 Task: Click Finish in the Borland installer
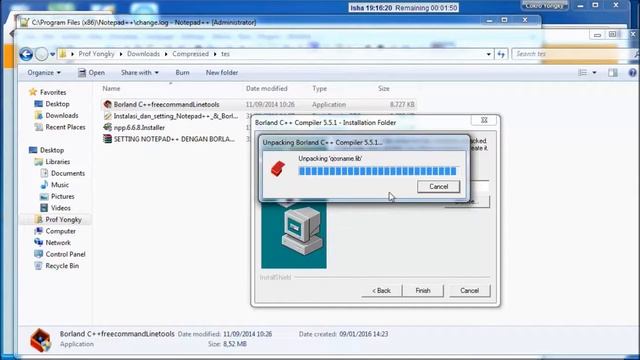[423, 291]
